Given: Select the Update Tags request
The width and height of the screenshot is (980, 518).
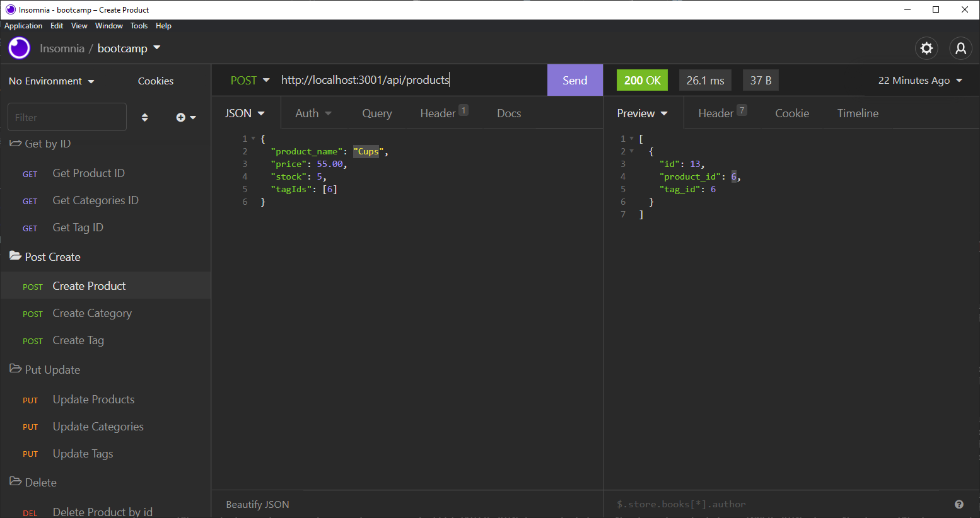Looking at the screenshot, I should (106, 454).
